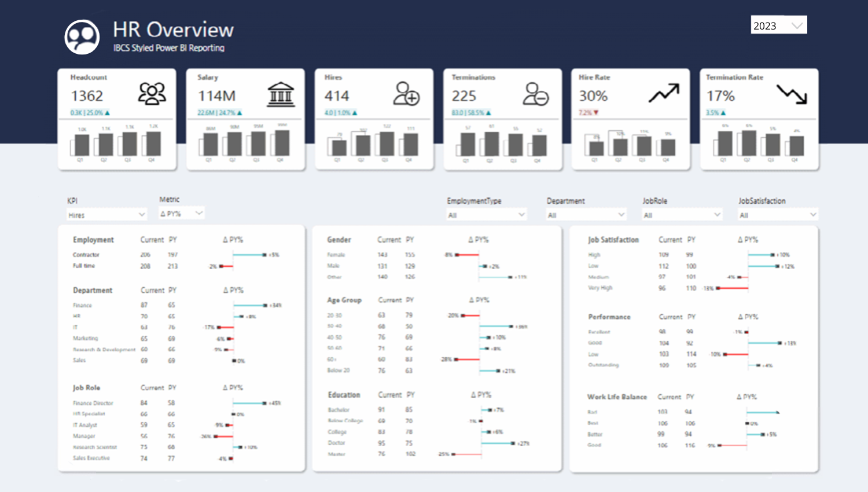The image size is (868, 492).
Task: Click the Finance +34% variance bar
Action: pos(250,305)
